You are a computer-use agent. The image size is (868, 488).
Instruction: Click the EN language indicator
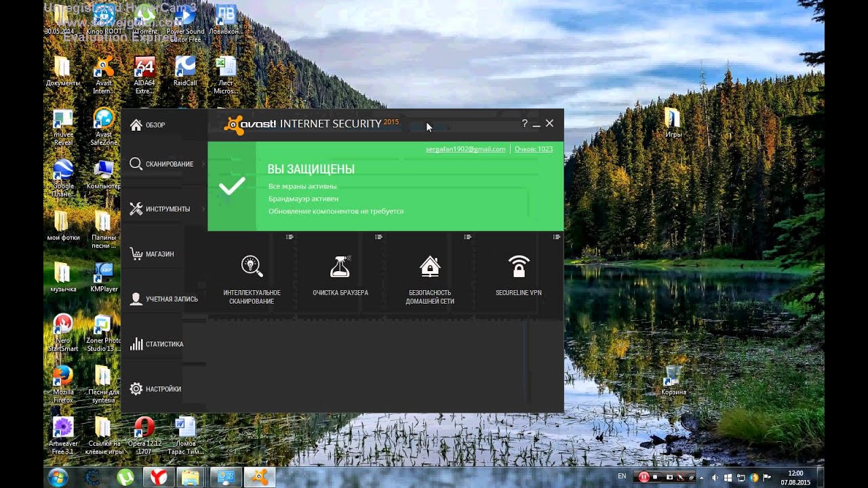coord(622,476)
